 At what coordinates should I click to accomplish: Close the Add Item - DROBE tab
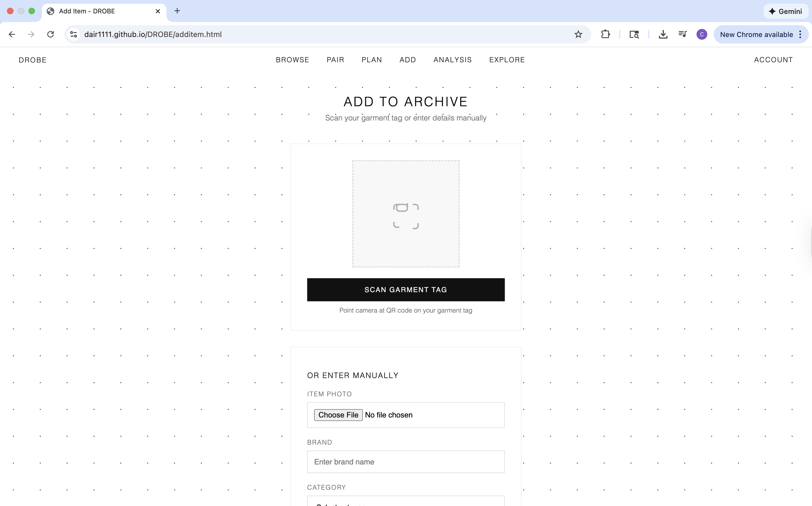coord(158,11)
